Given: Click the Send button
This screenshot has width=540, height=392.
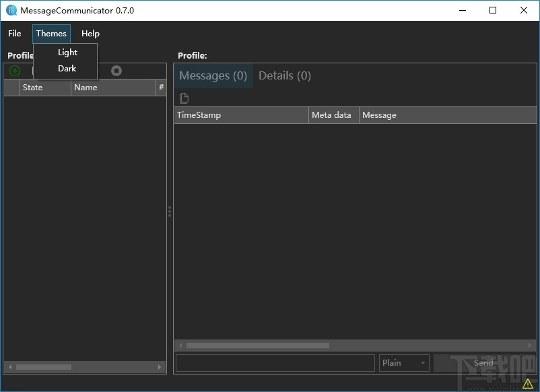Looking at the screenshot, I should (x=483, y=362).
